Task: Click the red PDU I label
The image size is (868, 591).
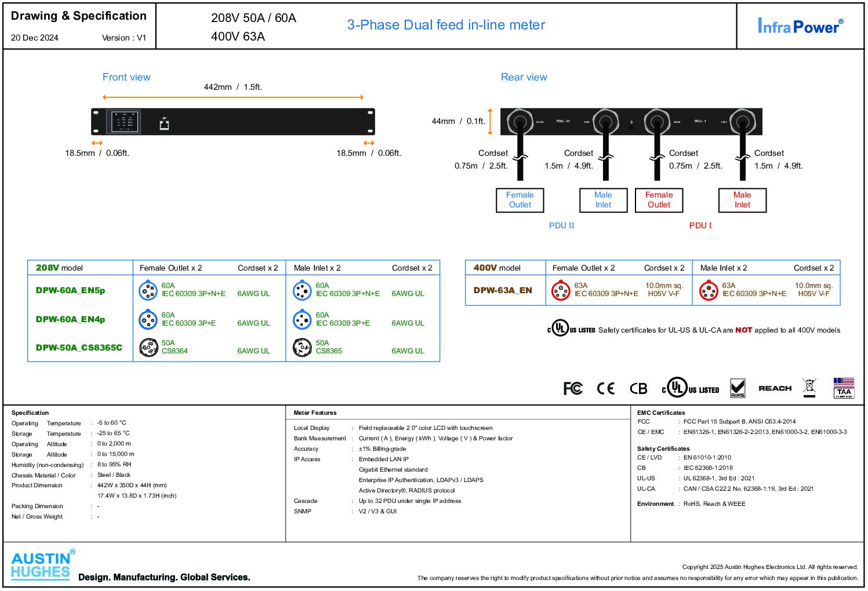Action: tap(700, 225)
